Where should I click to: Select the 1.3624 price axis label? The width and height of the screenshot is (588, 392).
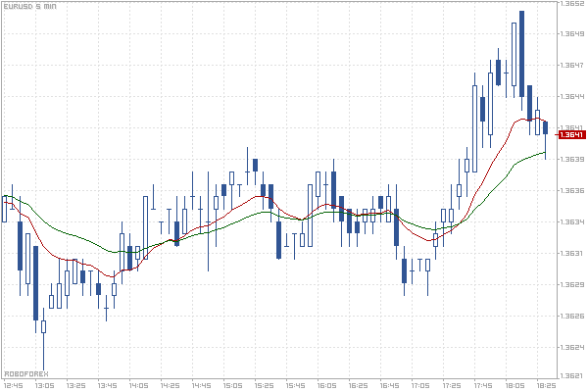click(572, 347)
